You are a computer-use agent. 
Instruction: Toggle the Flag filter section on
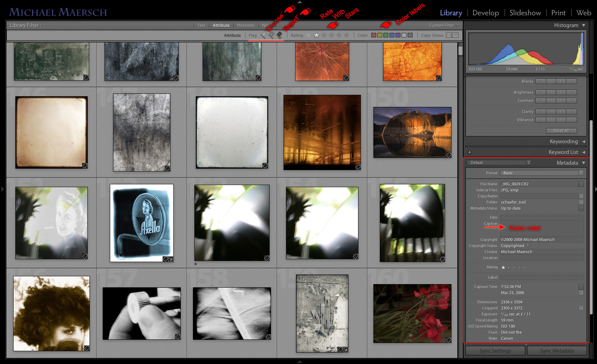253,35
